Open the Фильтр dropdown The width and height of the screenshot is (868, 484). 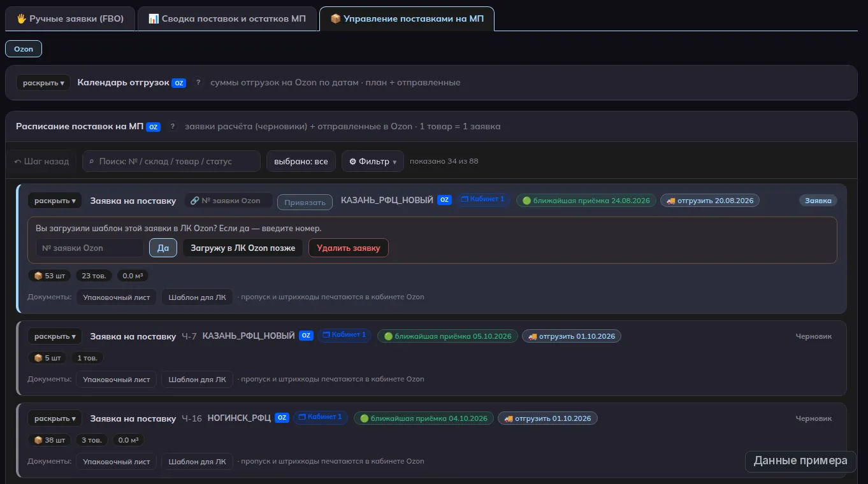click(373, 162)
